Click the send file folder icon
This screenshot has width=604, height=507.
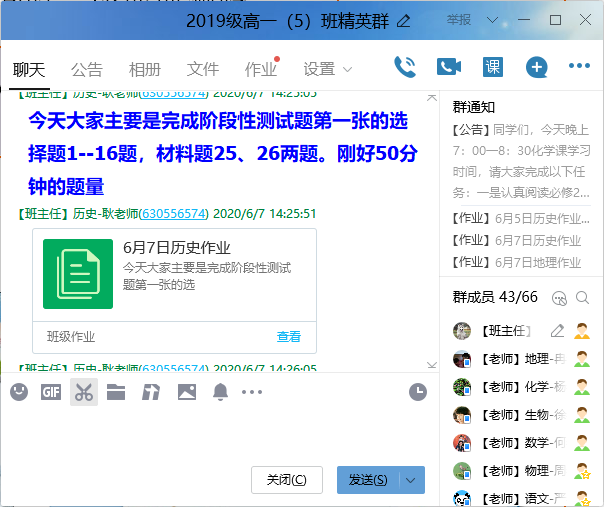(x=116, y=392)
